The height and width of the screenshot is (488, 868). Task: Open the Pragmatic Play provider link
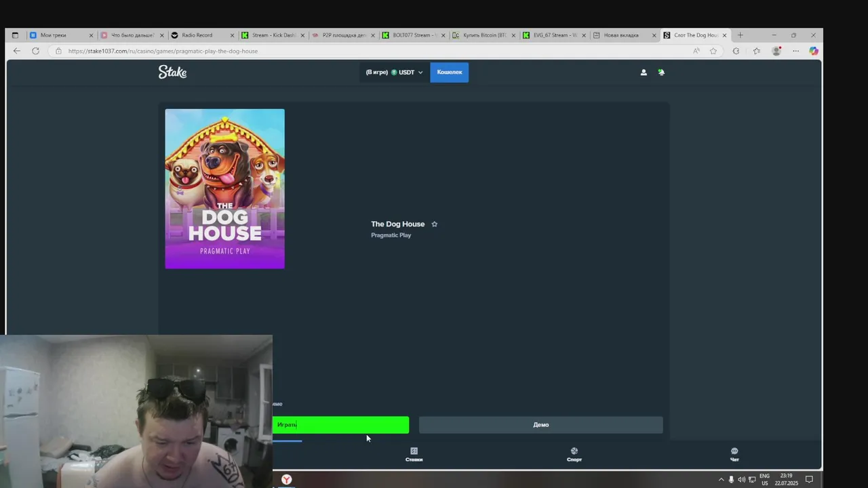[391, 235]
